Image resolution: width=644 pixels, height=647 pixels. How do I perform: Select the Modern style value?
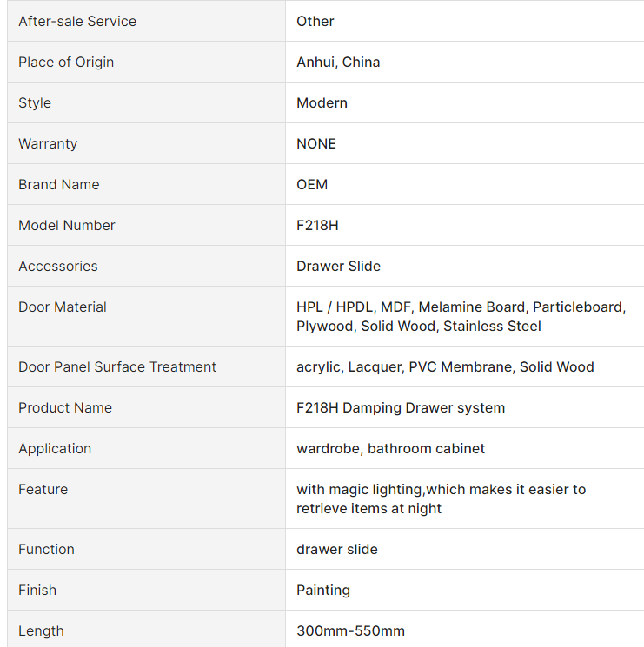pyautogui.click(x=322, y=102)
